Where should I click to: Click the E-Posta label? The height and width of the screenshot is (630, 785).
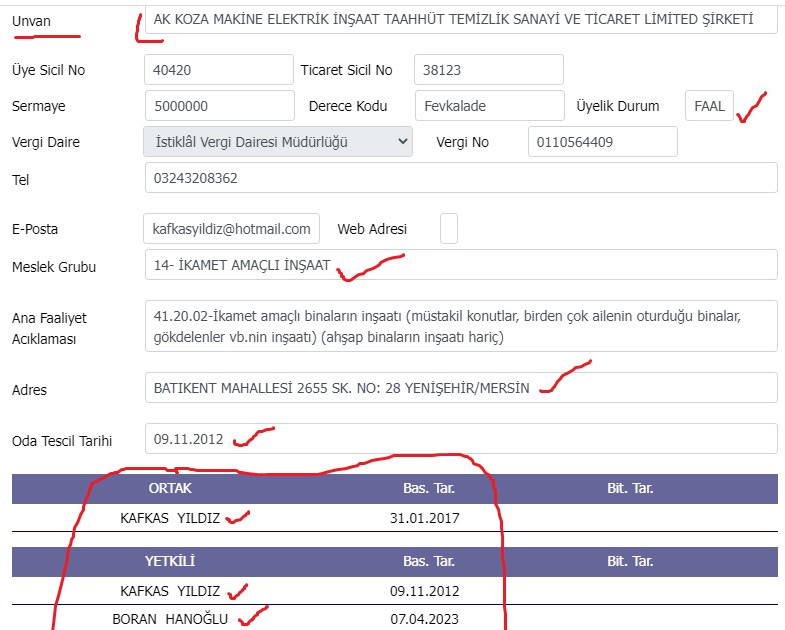tap(35, 229)
